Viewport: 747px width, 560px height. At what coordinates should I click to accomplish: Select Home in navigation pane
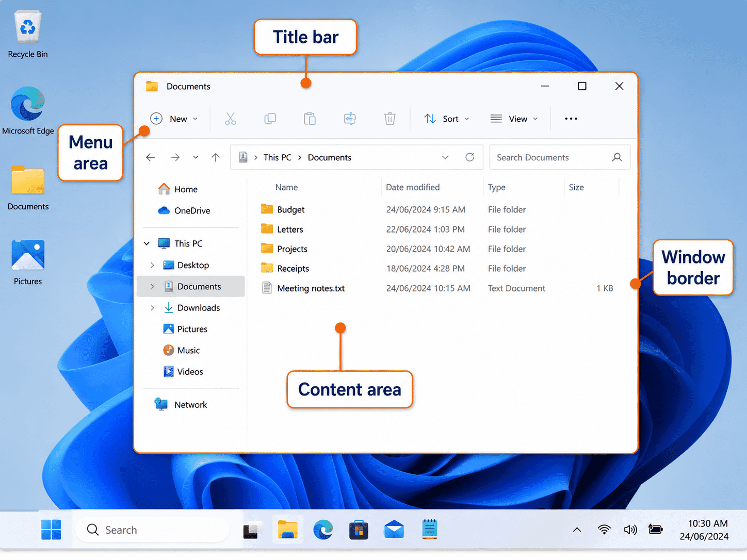coord(178,189)
